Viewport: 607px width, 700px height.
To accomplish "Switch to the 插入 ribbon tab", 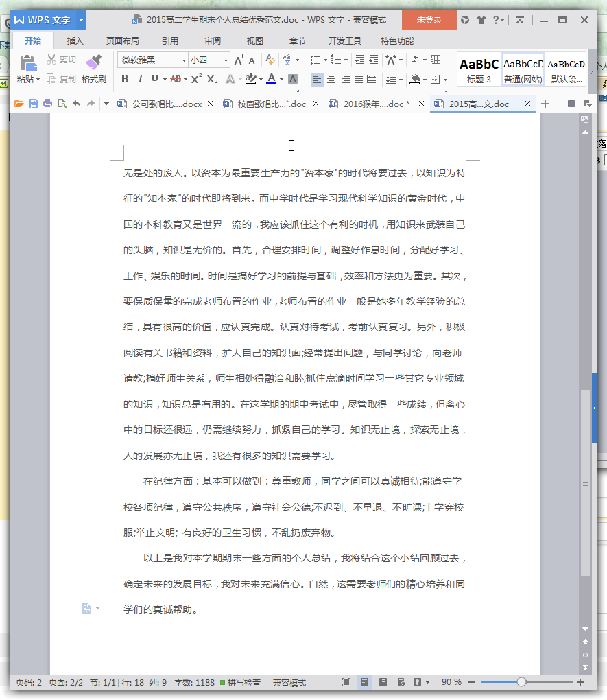I will tap(75, 40).
